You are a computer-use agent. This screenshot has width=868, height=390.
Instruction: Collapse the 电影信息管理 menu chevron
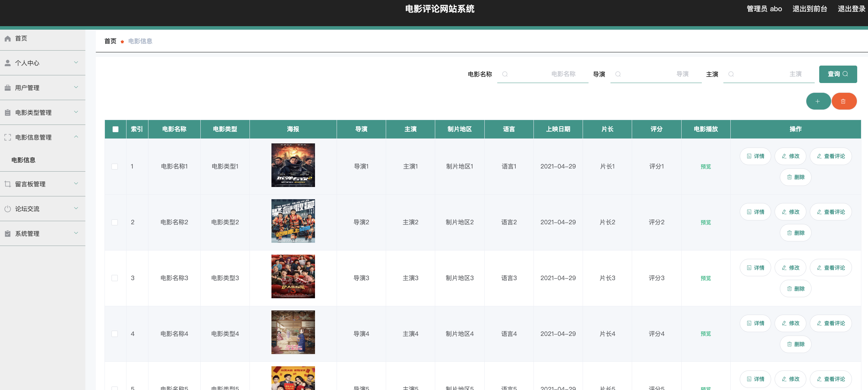[76, 137]
